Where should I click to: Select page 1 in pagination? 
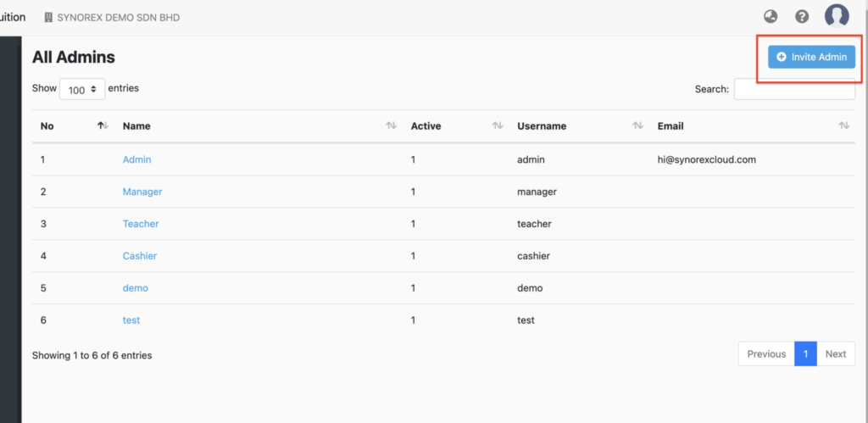click(x=805, y=353)
